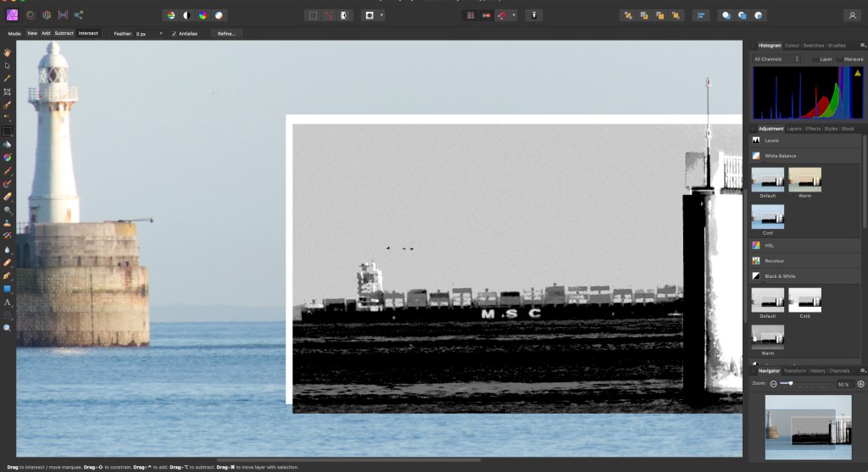Viewport: 868px width, 472px height.
Task: Click the Zoom in plus icon in Navigator
Action: [860, 384]
